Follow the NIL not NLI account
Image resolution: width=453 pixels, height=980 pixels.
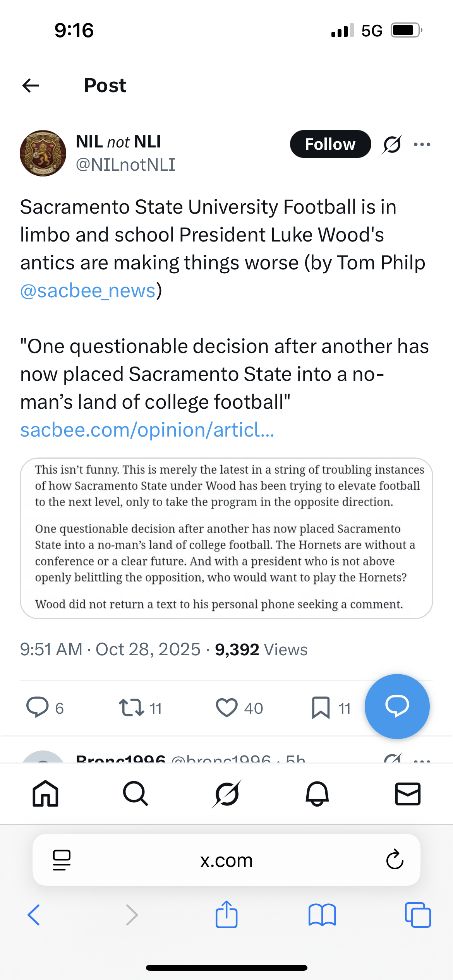point(330,144)
